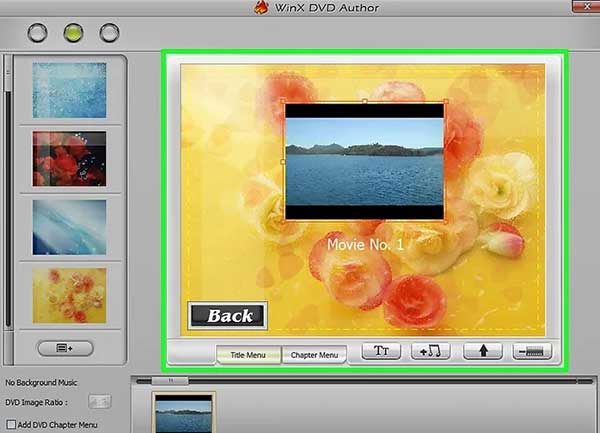Close the WinX DVD Author window

pyautogui.click(x=587, y=7)
